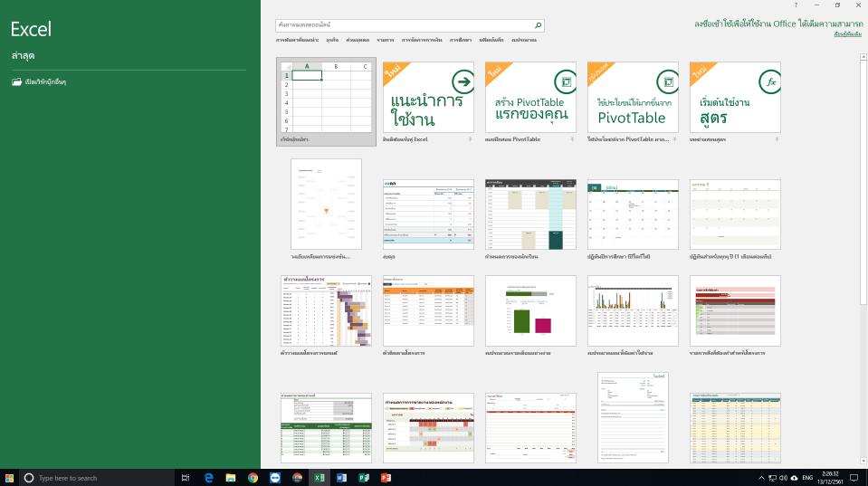The image size is (868, 486).
Task: Select the Logs suggested search link
Action: [x=491, y=40]
